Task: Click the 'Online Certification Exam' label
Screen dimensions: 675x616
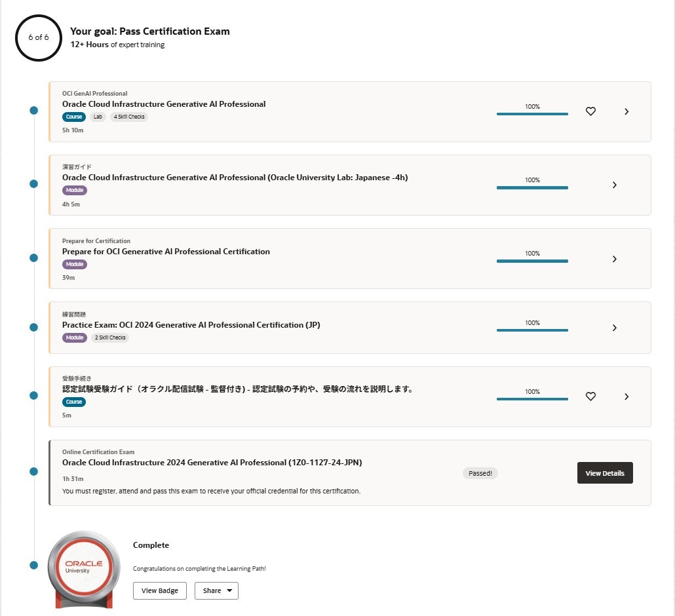Action: (98, 452)
